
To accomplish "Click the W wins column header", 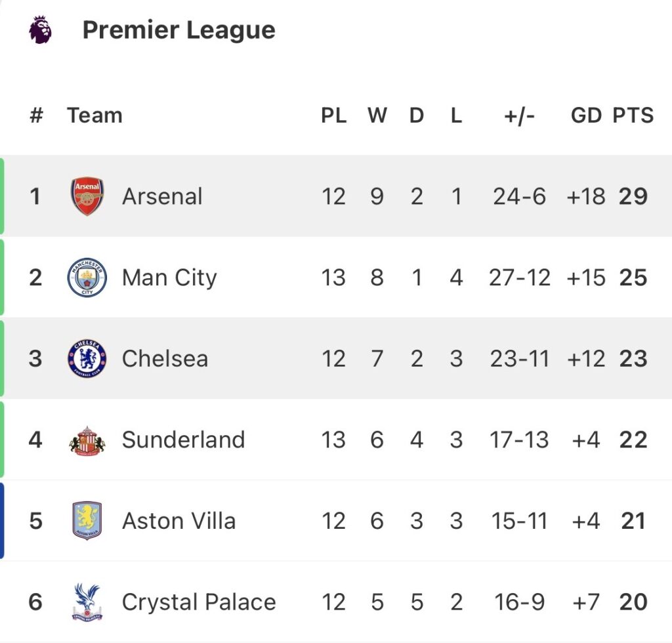I will (377, 115).
